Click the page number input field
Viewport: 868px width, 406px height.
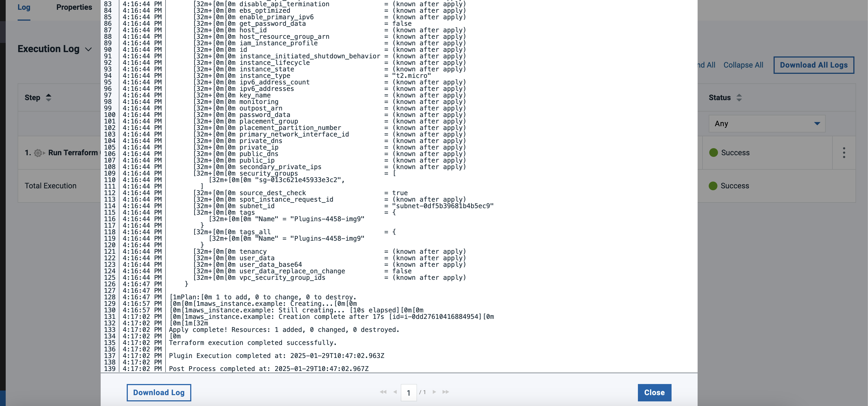pos(408,392)
